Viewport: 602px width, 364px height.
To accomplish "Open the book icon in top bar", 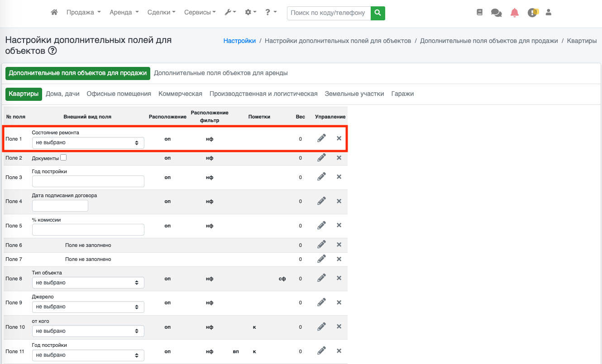I will coord(480,13).
